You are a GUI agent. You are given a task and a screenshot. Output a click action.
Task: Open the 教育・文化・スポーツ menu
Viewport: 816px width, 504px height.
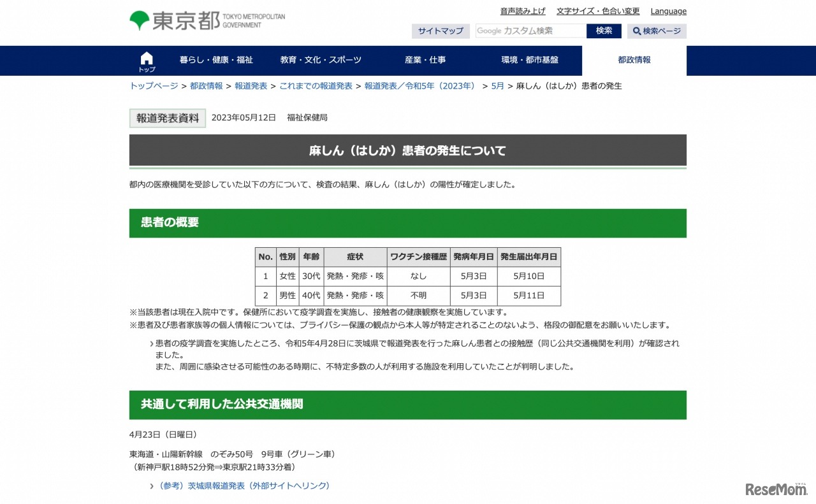tap(320, 60)
